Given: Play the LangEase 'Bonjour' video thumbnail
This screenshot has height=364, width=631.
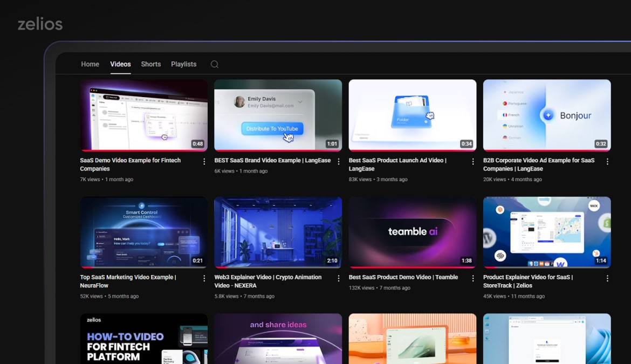Looking at the screenshot, I should [547, 115].
